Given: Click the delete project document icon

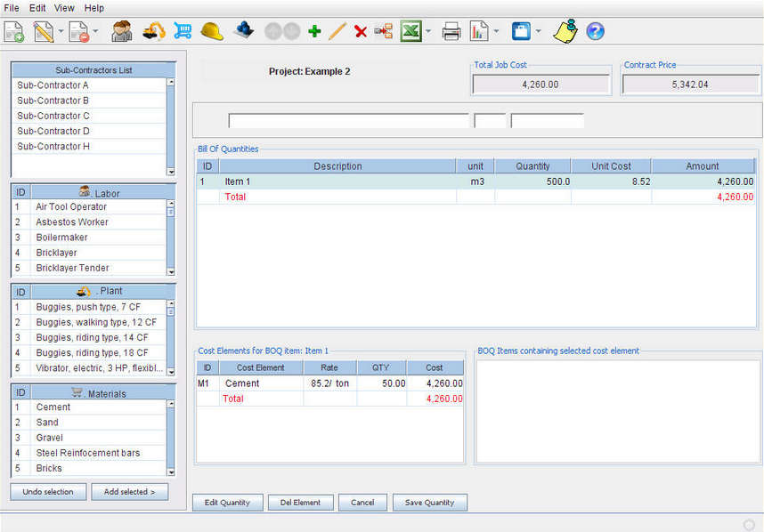Looking at the screenshot, I should 79,32.
